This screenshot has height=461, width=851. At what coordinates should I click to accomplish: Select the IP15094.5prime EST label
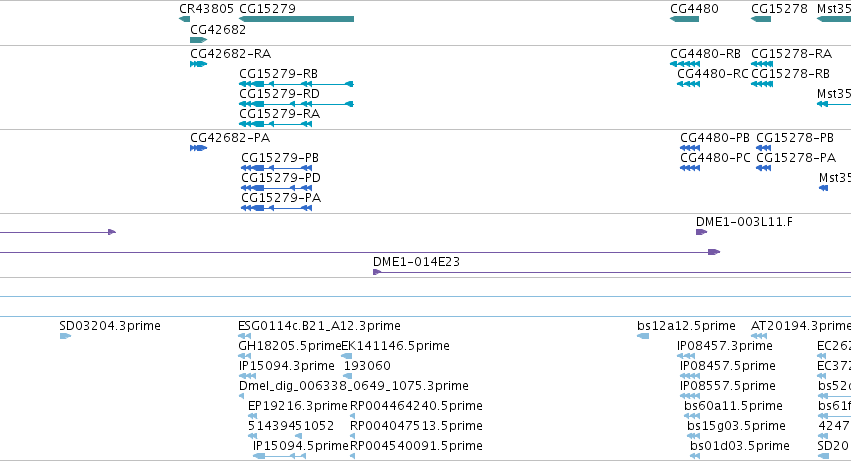301,446
